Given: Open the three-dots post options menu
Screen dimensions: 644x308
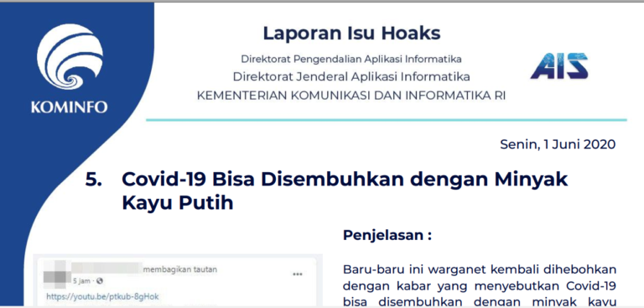Looking at the screenshot, I should tap(298, 274).
